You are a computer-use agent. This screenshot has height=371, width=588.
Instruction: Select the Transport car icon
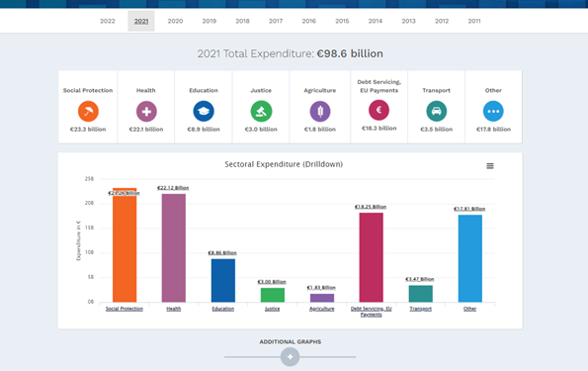tap(437, 111)
